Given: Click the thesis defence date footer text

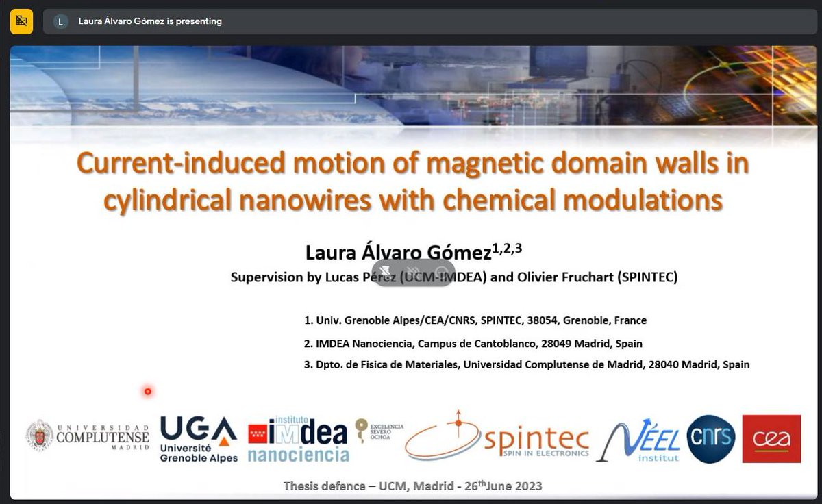Looking at the screenshot, I should click(x=412, y=485).
